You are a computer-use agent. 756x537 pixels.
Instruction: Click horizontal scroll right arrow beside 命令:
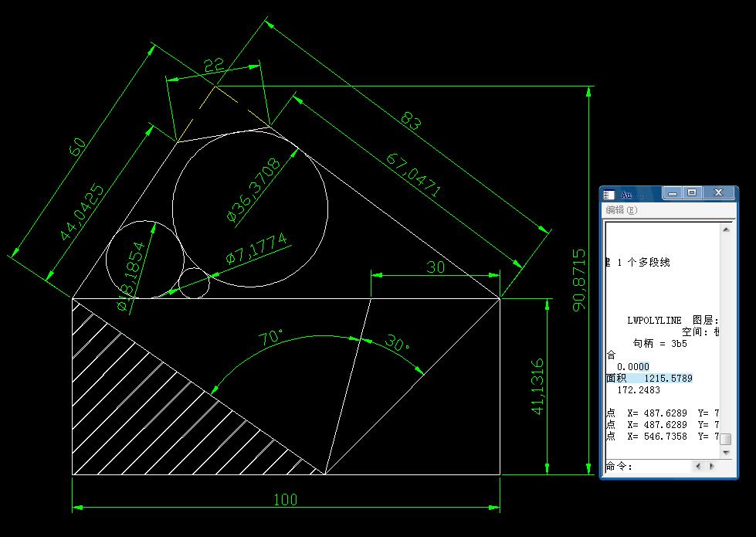tap(712, 466)
